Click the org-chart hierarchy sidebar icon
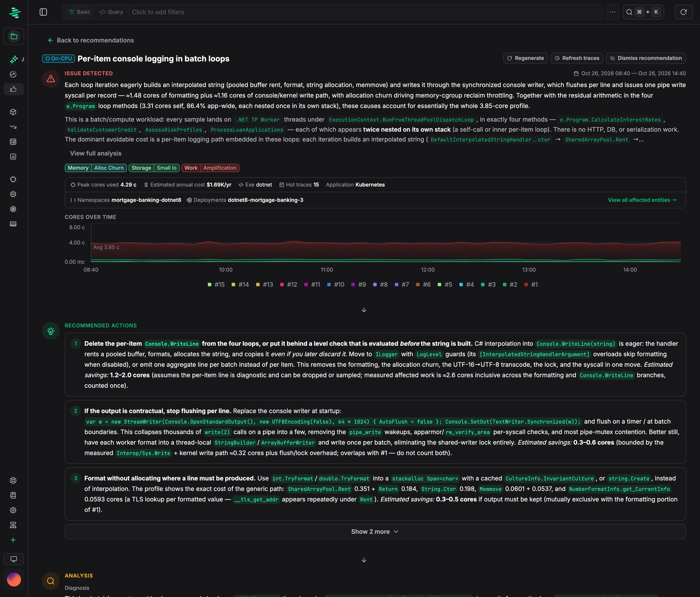700x597 pixels. 13,525
